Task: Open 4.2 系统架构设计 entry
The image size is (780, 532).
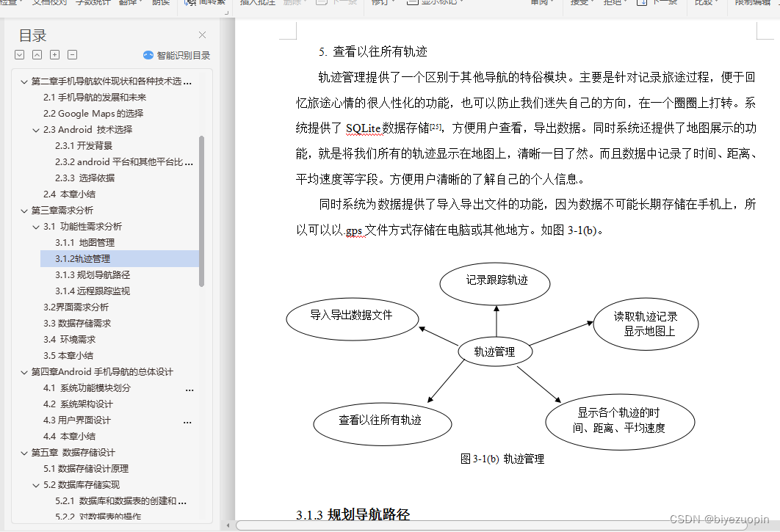Action: tap(78, 404)
